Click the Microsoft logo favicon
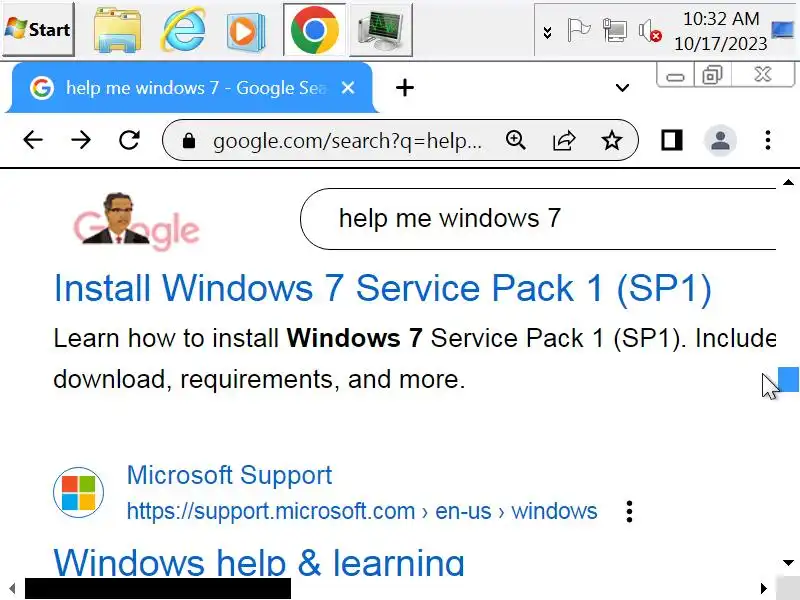 coord(79,492)
